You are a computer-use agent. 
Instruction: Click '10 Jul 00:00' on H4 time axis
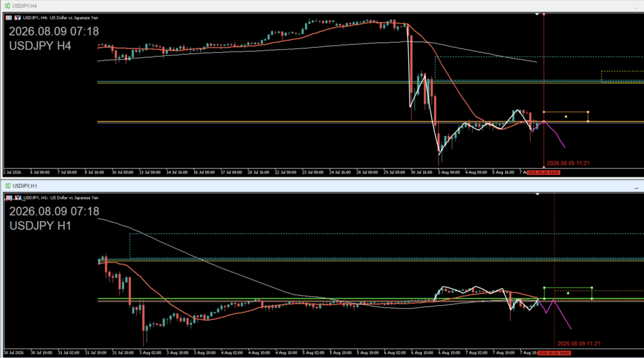pos(123,172)
